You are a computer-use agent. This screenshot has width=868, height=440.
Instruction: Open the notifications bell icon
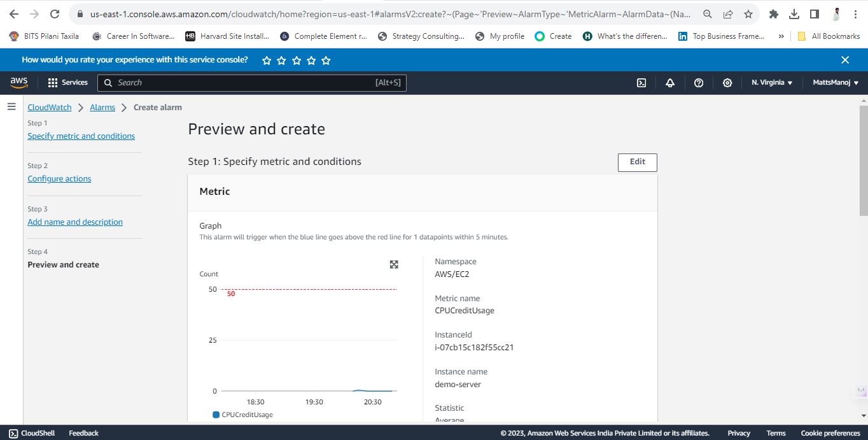[670, 83]
